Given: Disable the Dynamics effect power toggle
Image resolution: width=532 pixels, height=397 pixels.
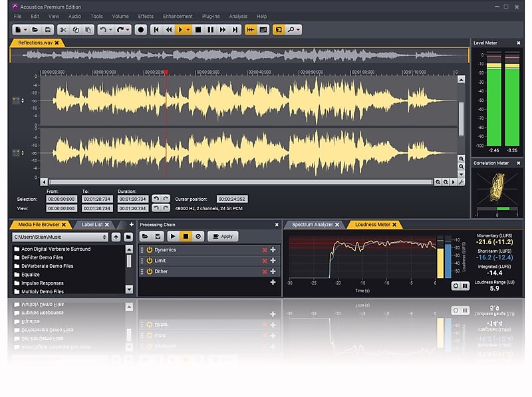Looking at the screenshot, I should [x=149, y=249].
